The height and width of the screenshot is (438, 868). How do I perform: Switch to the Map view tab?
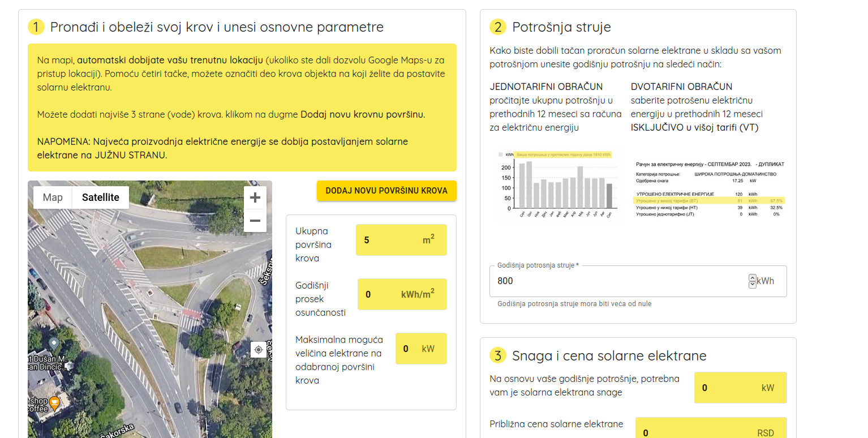coord(53,197)
